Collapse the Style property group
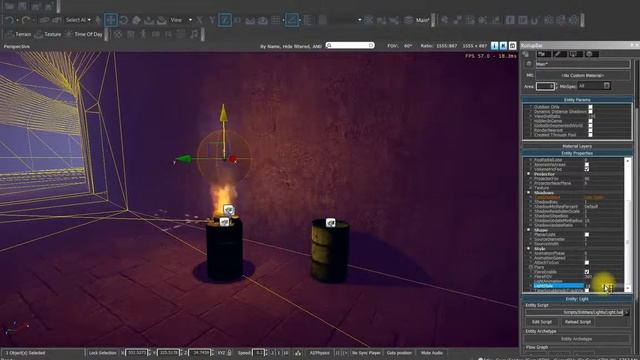Viewport: 640px width, 360px height. 528,249
